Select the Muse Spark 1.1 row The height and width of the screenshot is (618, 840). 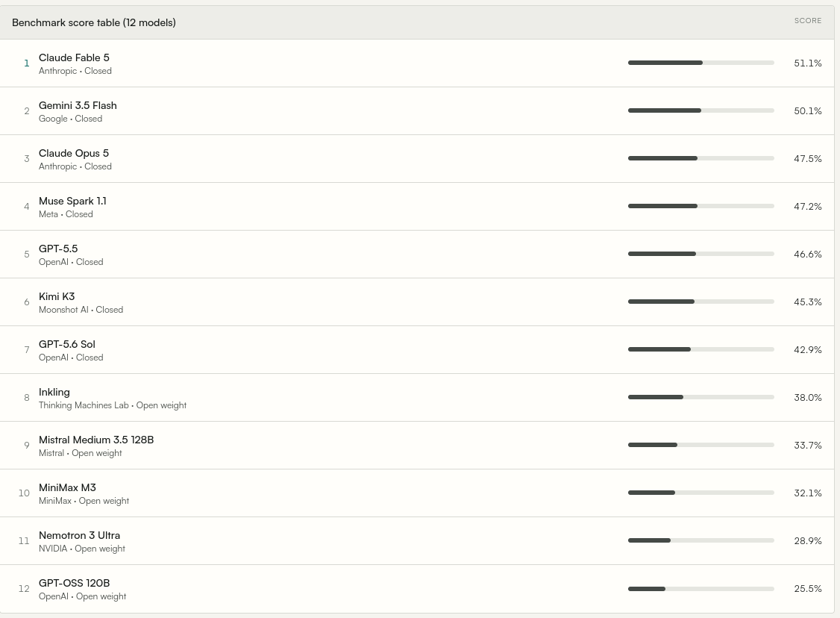(x=417, y=206)
